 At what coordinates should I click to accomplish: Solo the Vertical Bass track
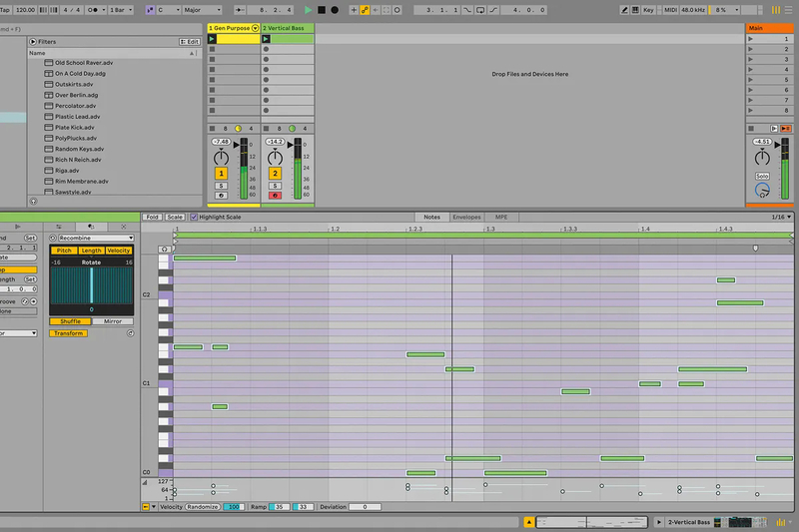(x=276, y=186)
